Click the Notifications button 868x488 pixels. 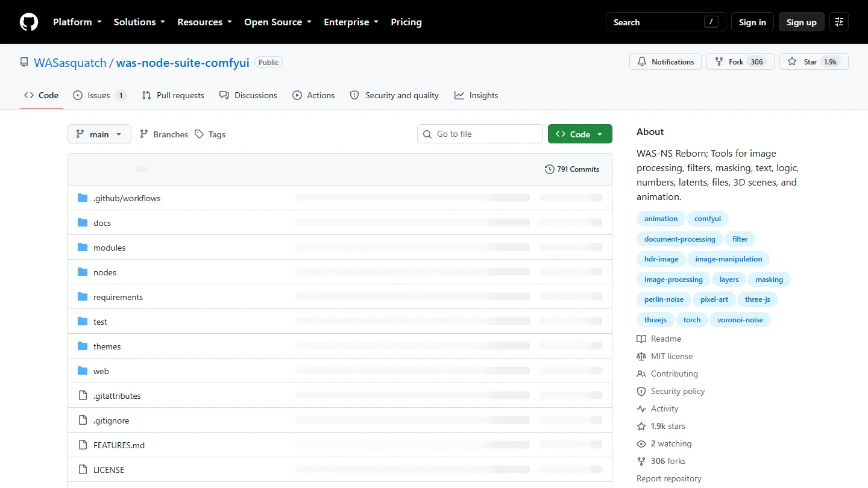click(x=665, y=62)
